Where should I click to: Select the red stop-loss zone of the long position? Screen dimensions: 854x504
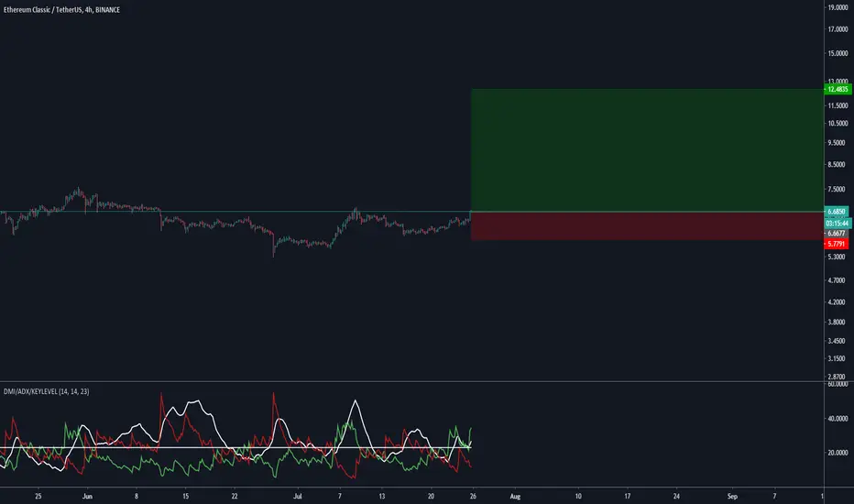click(647, 225)
